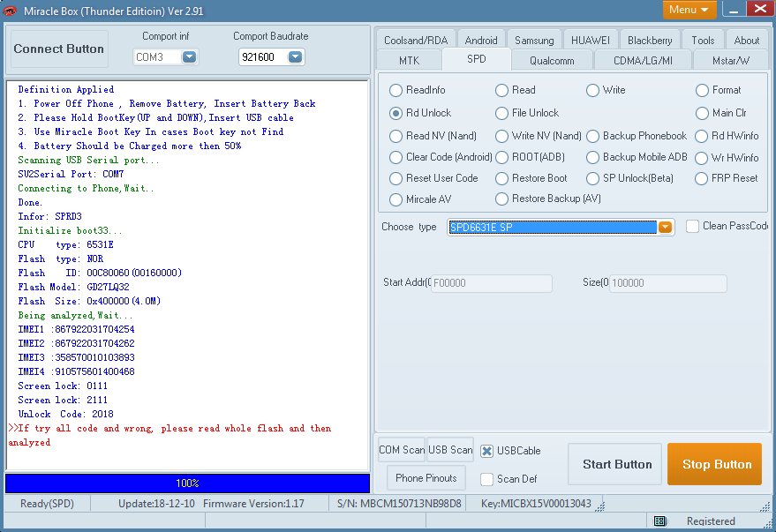Screen dimensions: 776x532
Task: Click the Firmware Version:1.17 status text
Action: point(253,504)
